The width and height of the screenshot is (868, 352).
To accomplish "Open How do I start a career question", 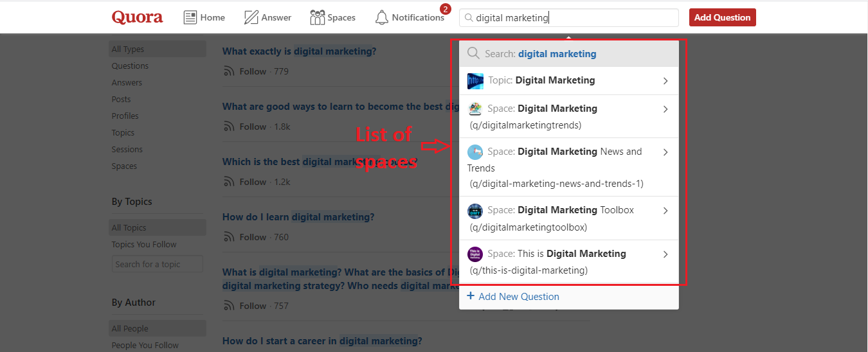I will (322, 341).
